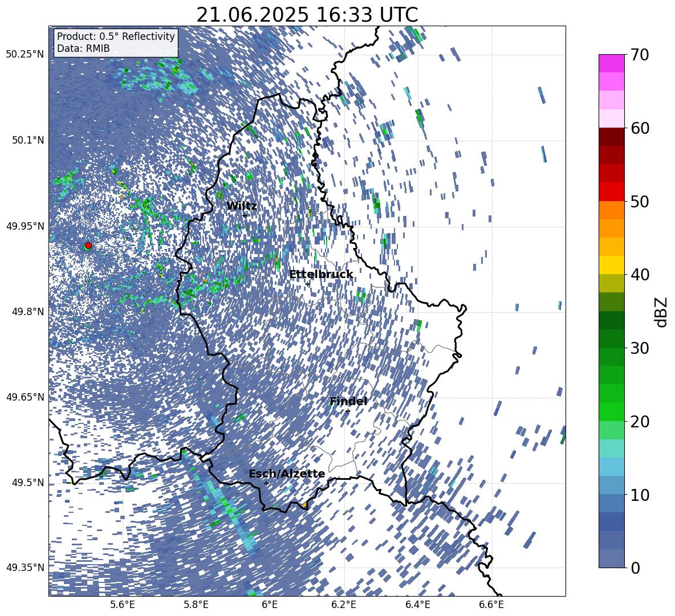Click the 49.95°N latitude label
The image size is (675, 616).
pos(25,226)
